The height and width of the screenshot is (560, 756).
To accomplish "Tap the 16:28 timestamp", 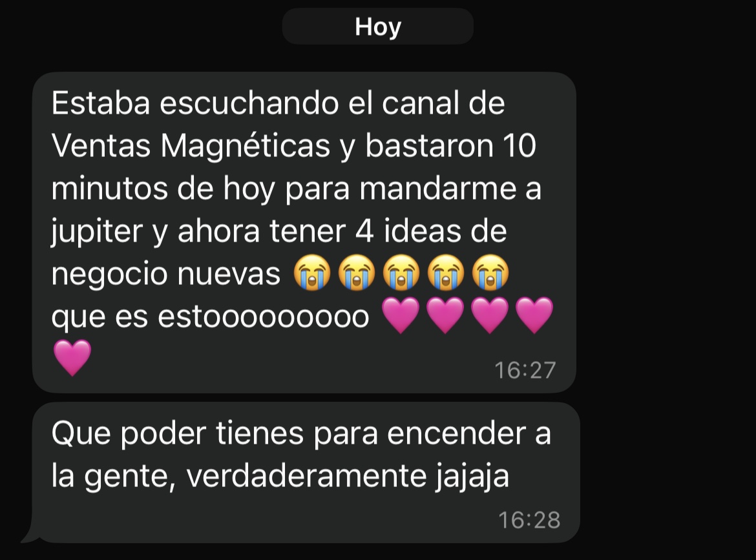I will pos(529,521).
